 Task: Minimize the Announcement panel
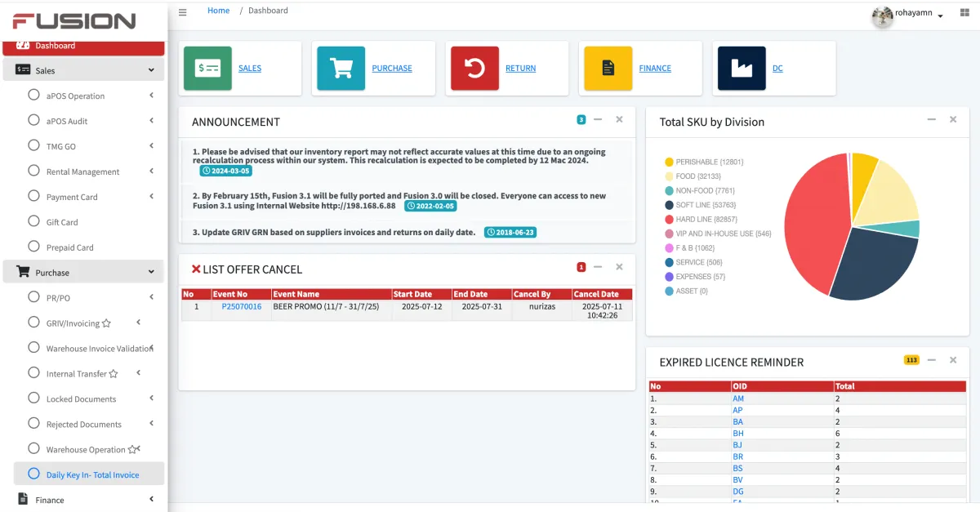pos(598,119)
